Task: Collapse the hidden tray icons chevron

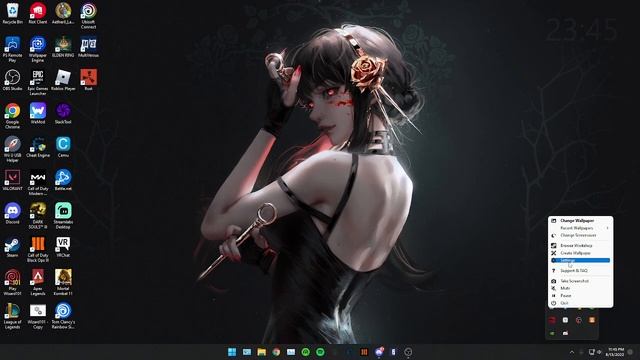Action: click(572, 352)
